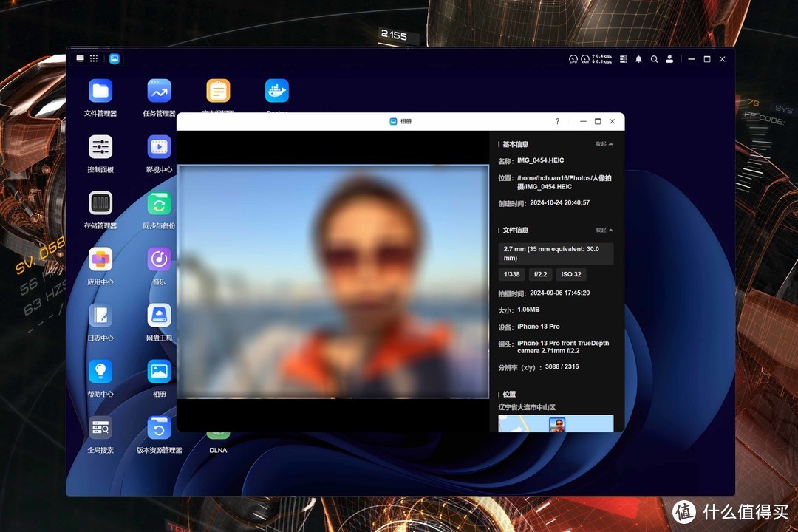The image size is (798, 532).
Task: Collapse the 文件信息 section with 收起
Action: [604, 230]
